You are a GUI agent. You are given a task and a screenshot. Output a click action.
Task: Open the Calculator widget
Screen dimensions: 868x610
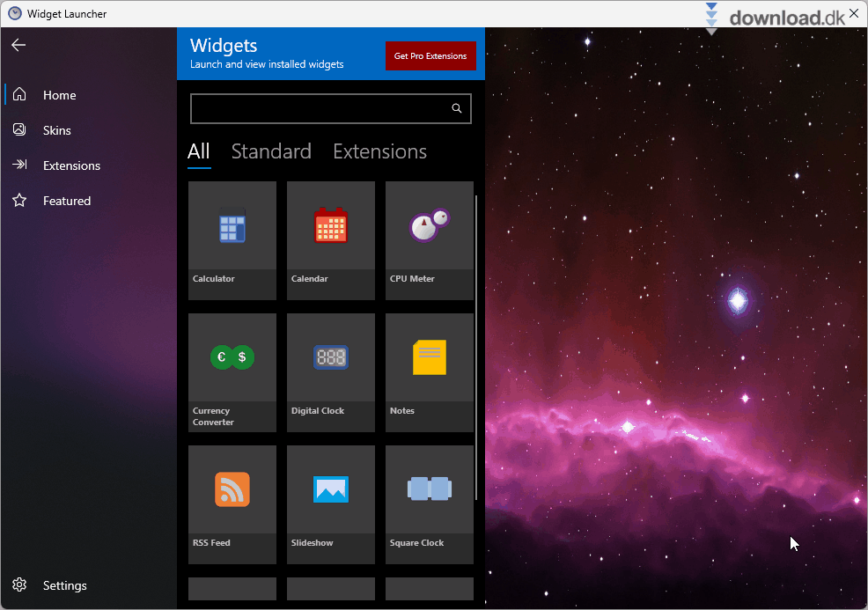click(x=232, y=227)
